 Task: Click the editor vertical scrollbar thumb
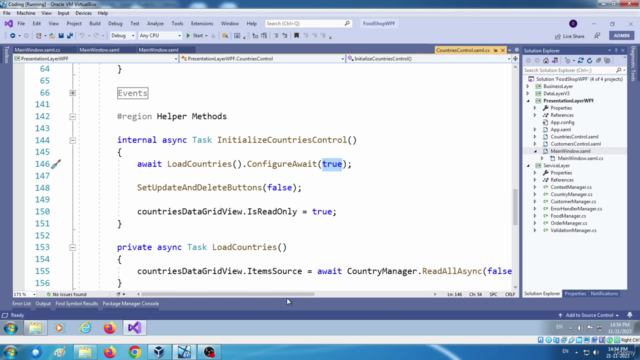pos(515,207)
